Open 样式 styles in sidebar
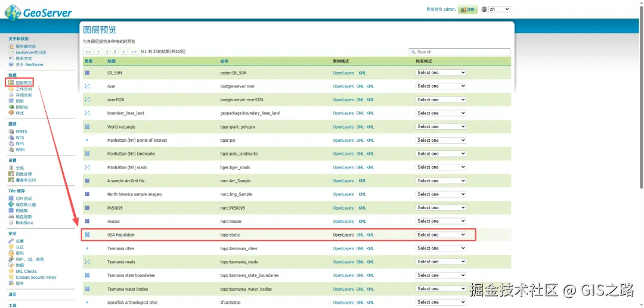This screenshot has width=644, height=308. (19, 113)
